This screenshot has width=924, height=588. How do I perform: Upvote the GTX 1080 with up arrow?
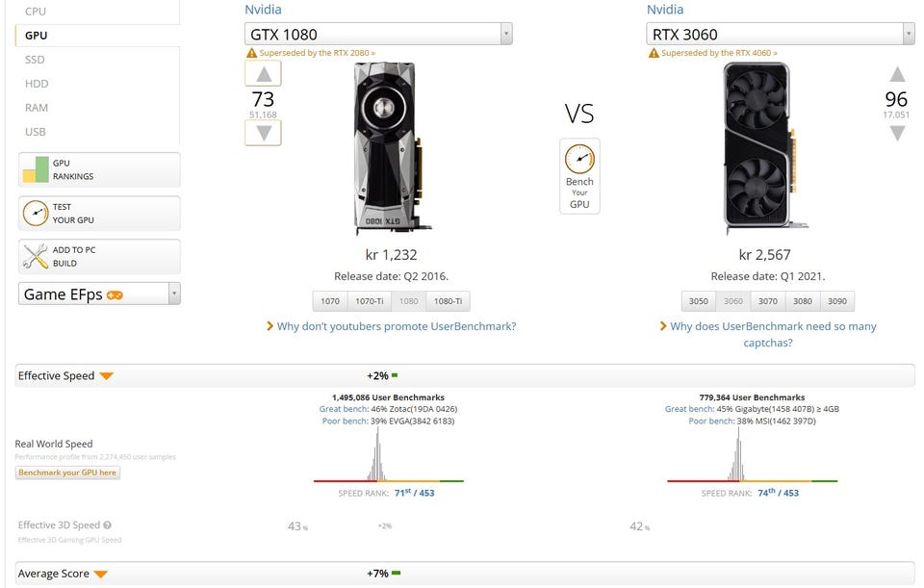tap(263, 74)
